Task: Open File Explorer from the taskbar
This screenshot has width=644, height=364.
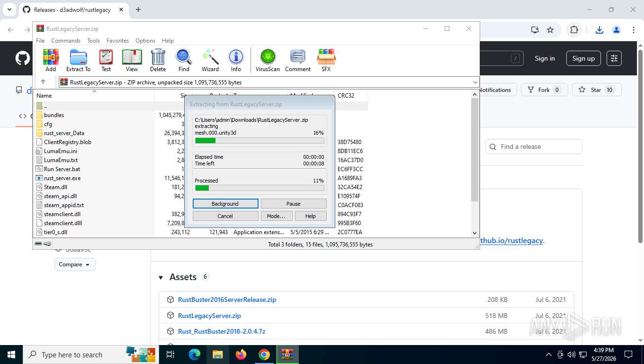Action: pos(218,355)
